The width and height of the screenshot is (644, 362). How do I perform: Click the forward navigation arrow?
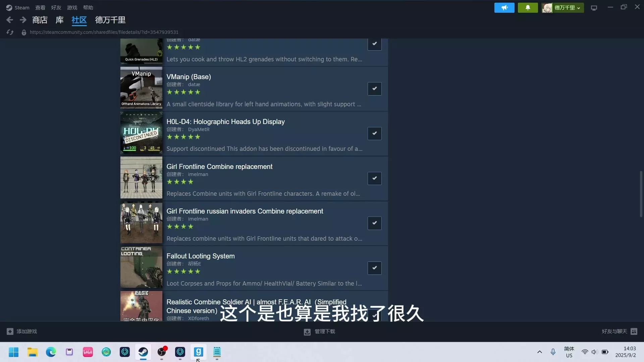point(23,20)
